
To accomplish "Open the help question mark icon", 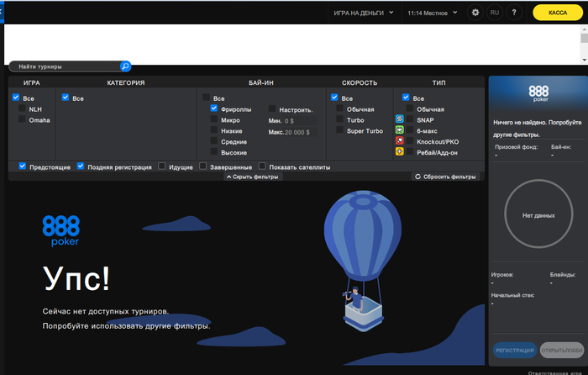I will pos(514,13).
